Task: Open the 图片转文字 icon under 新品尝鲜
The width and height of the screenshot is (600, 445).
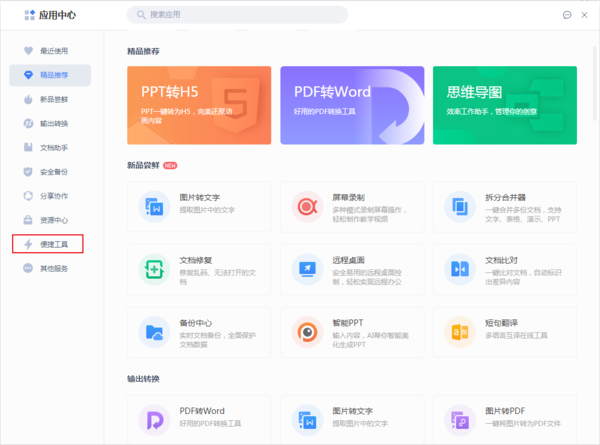Action: [155, 207]
